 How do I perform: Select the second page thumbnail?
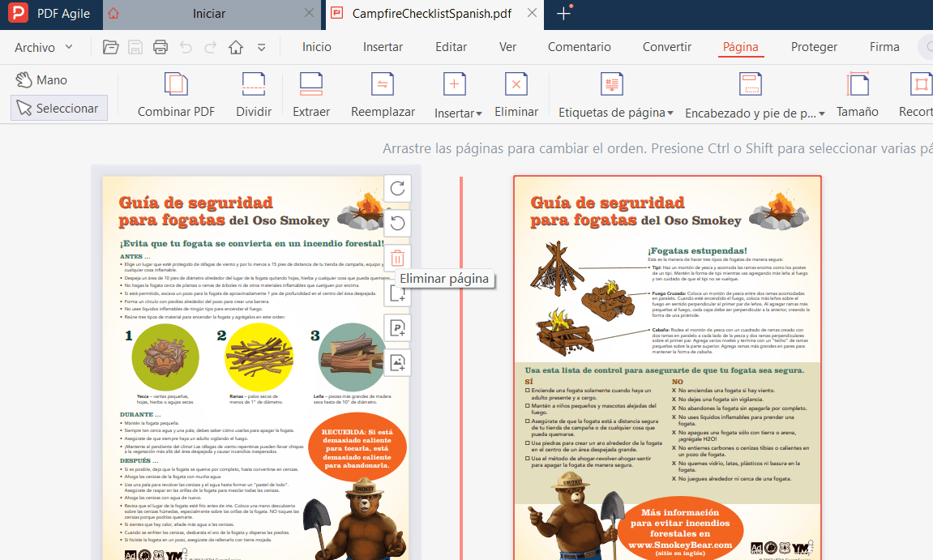pos(667,365)
